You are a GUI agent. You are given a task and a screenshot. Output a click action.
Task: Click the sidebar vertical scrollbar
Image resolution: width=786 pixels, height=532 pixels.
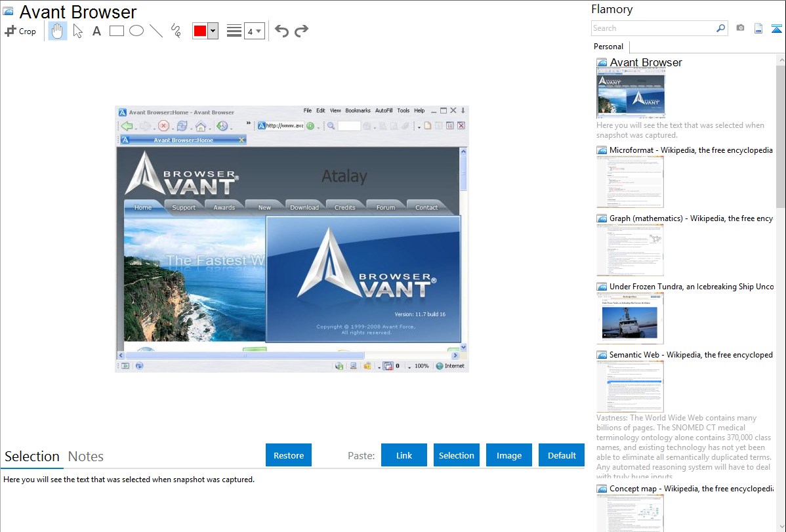tap(781, 135)
